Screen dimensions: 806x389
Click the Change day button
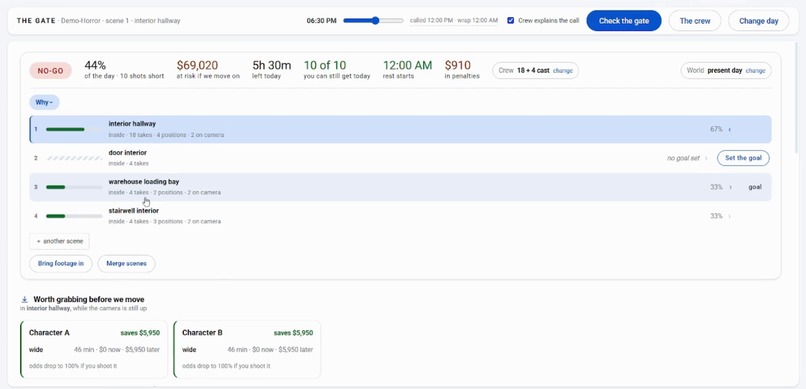point(758,21)
